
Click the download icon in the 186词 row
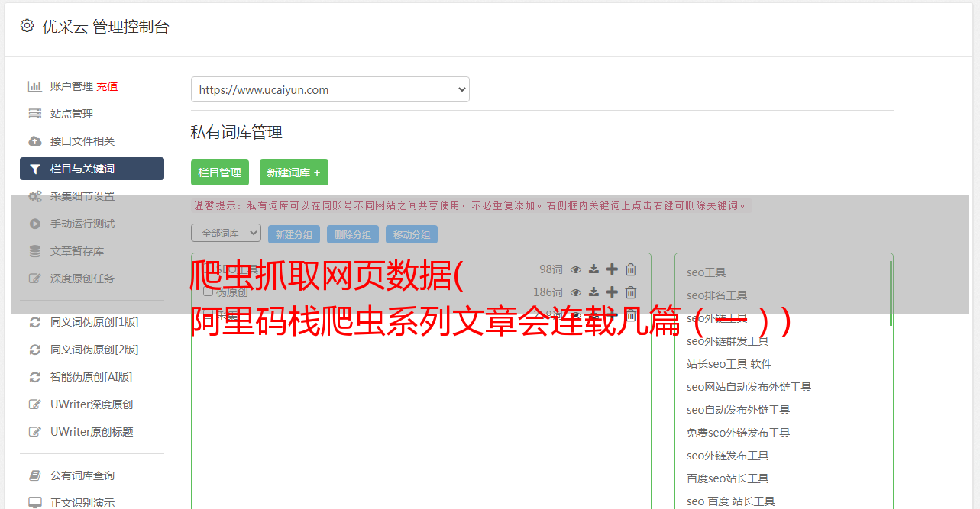[x=593, y=292]
